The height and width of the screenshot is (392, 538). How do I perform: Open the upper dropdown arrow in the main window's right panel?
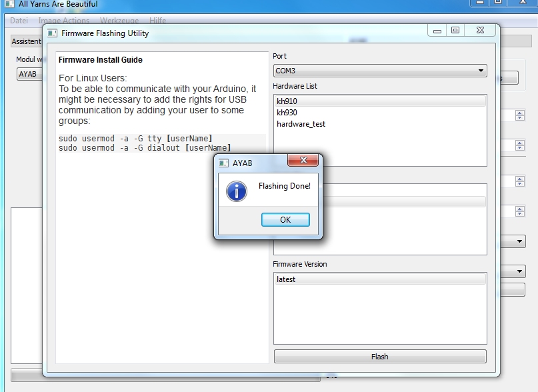[519, 241]
